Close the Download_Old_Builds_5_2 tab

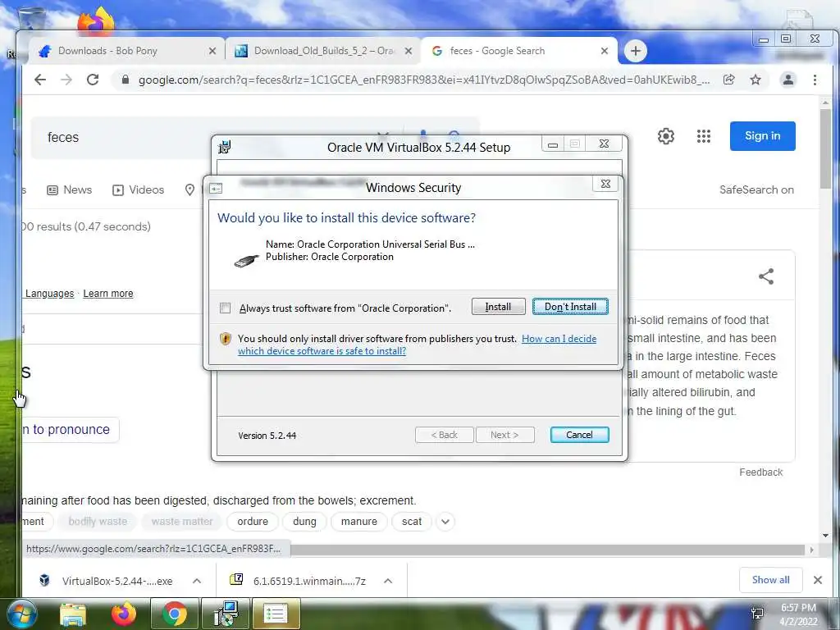[x=409, y=51]
